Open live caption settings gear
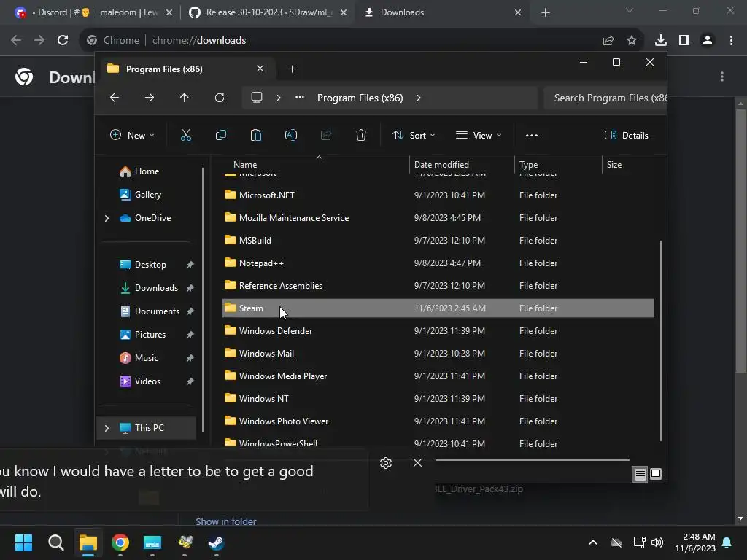The width and height of the screenshot is (747, 560). click(x=386, y=463)
